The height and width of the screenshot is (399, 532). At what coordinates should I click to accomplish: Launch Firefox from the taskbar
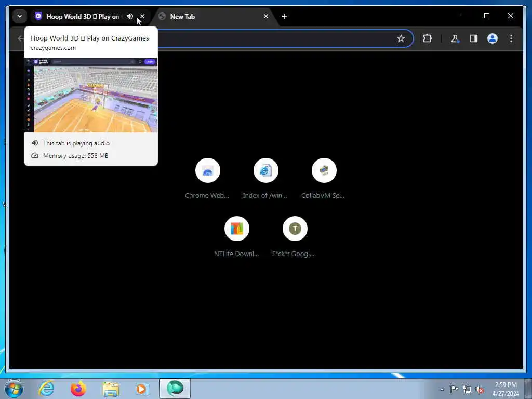tap(78, 389)
